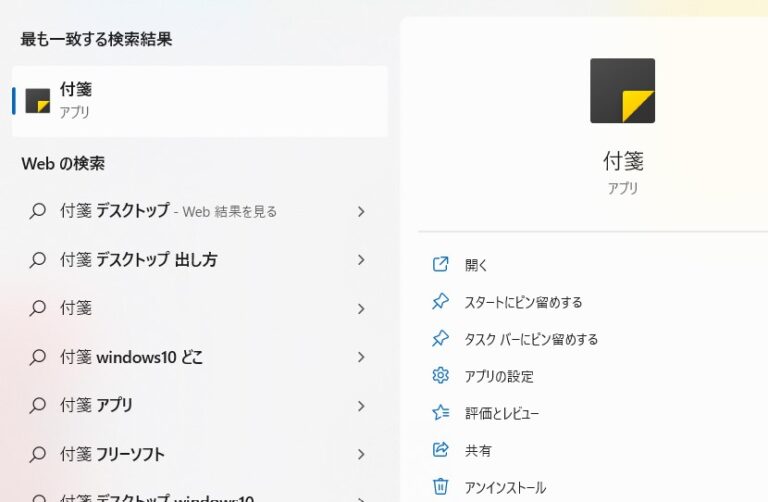Click search icon beside 付箋 アプリ suggestion
Image resolution: width=768 pixels, height=502 pixels.
(x=38, y=405)
